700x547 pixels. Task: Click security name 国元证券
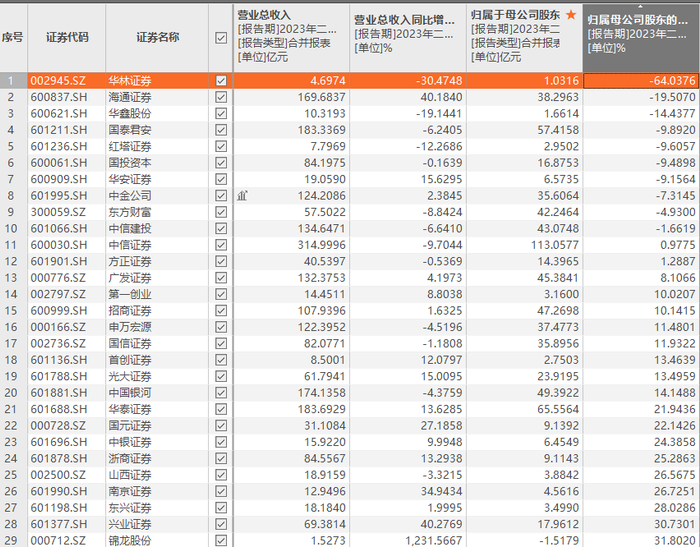coord(130,426)
